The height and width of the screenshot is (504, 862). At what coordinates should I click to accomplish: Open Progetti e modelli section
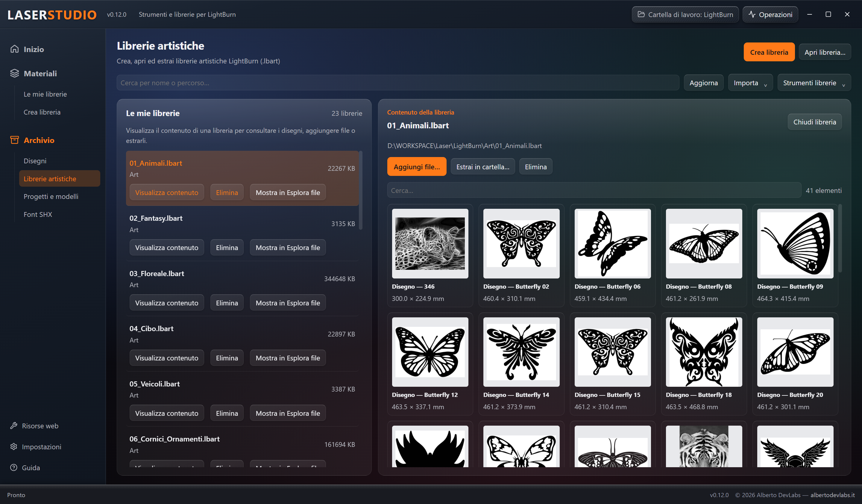click(51, 196)
